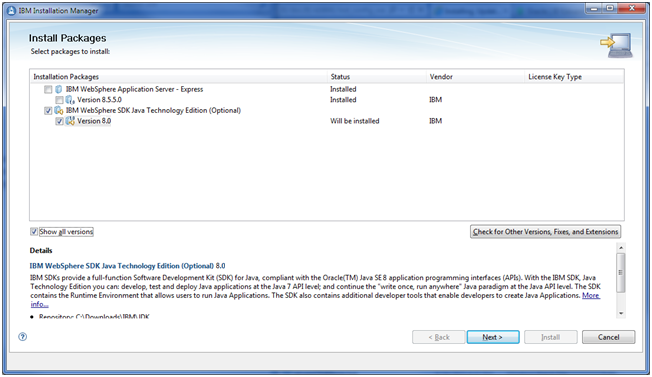Check the IBM WebSphere Application Server - Express checkbox
652x377 pixels.
(48, 89)
